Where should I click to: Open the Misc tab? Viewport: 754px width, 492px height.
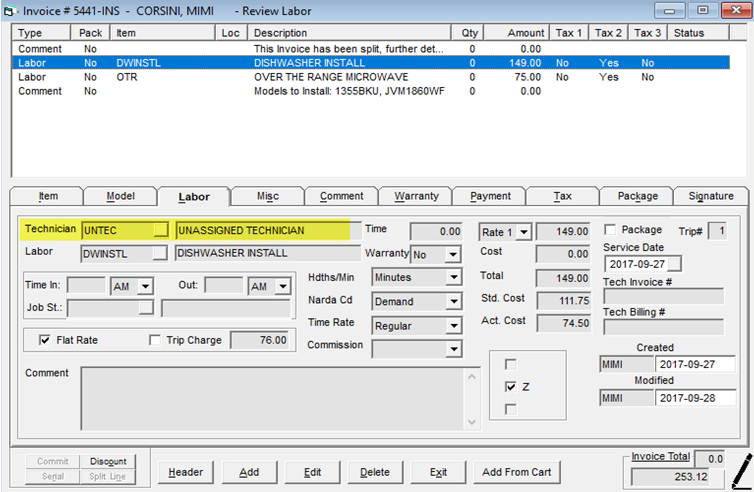pyautogui.click(x=268, y=196)
